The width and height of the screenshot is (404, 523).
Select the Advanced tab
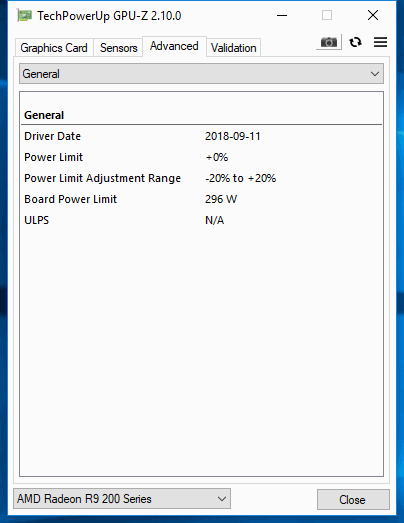(x=174, y=46)
